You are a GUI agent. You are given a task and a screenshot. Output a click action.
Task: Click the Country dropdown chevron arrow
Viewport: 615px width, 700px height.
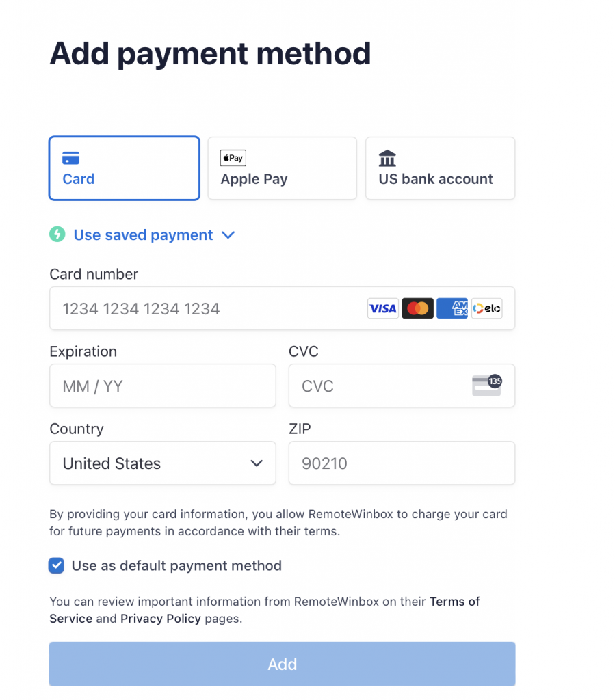pyautogui.click(x=257, y=463)
